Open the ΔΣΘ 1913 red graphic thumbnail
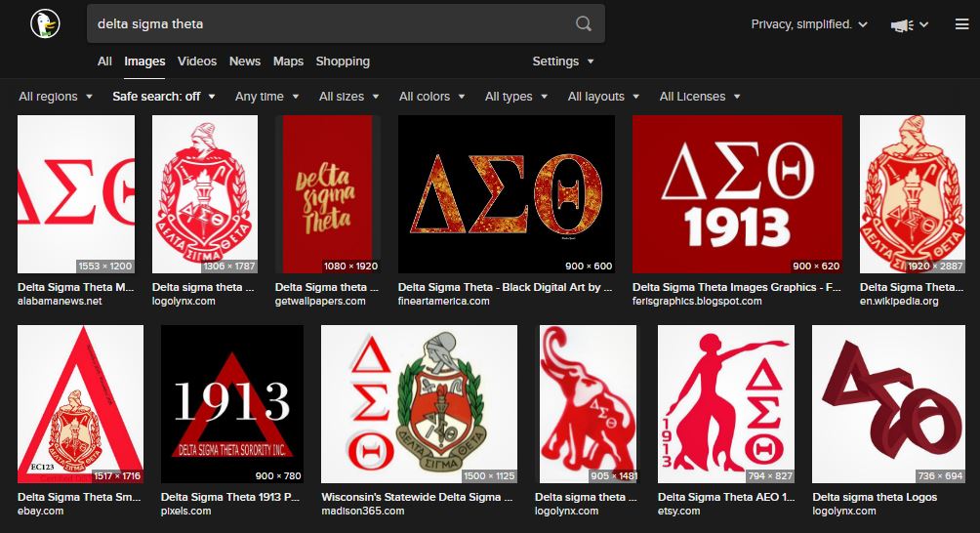Viewport: 980px width, 533px height. [x=738, y=194]
